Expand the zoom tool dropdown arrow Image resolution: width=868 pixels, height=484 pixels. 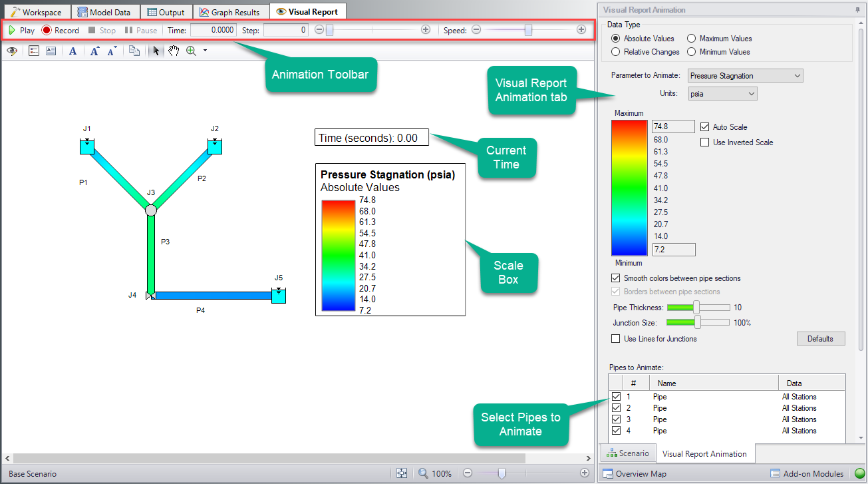[206, 51]
